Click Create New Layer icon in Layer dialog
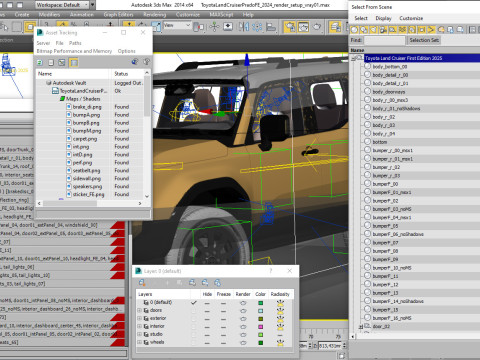Screen dimensions: 480x360 [x=142, y=283]
